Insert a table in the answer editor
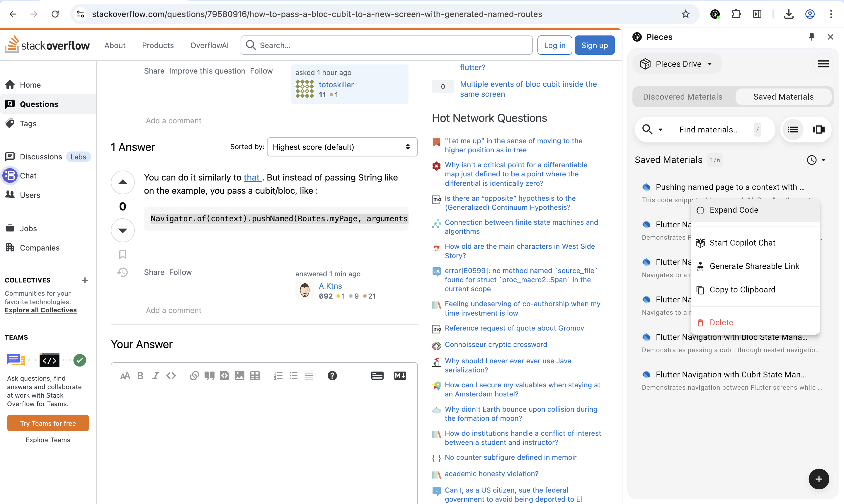This screenshot has width=844, height=504. click(255, 376)
